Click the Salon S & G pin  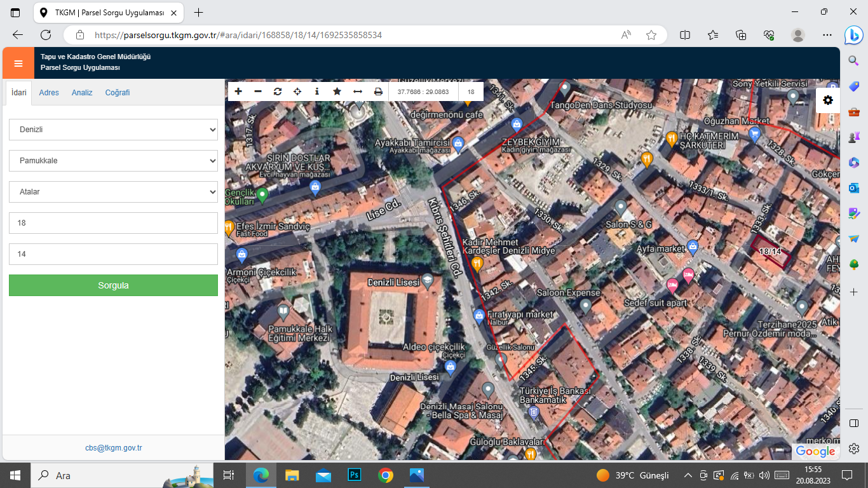click(x=621, y=207)
